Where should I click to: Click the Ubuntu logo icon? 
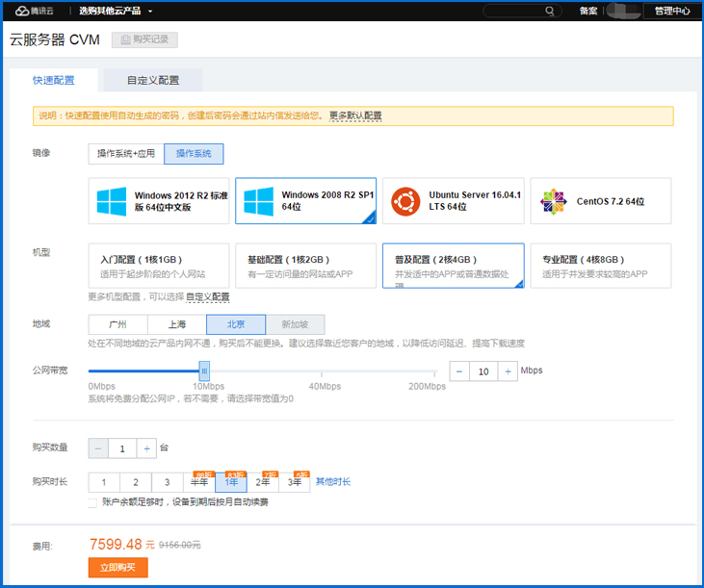405,201
